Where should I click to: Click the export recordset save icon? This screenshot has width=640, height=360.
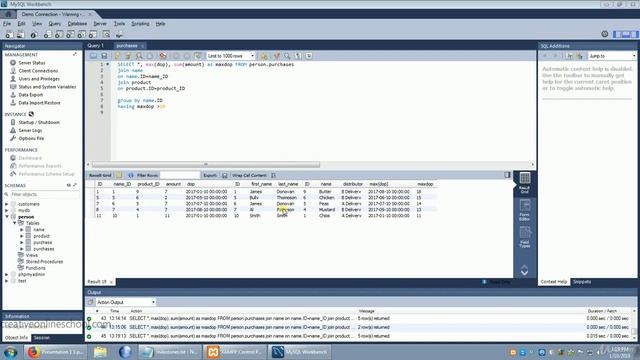tap(224, 176)
